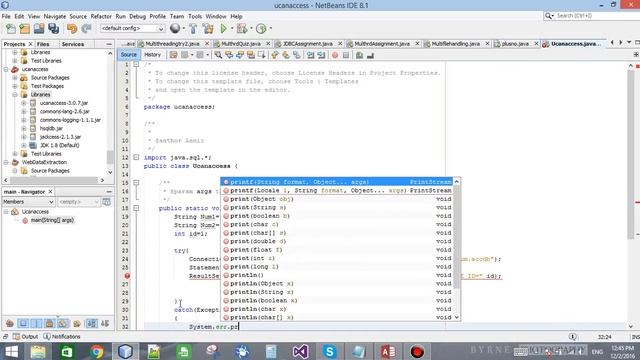
Task: Switch editor to History view
Action: pyautogui.click(x=153, y=55)
